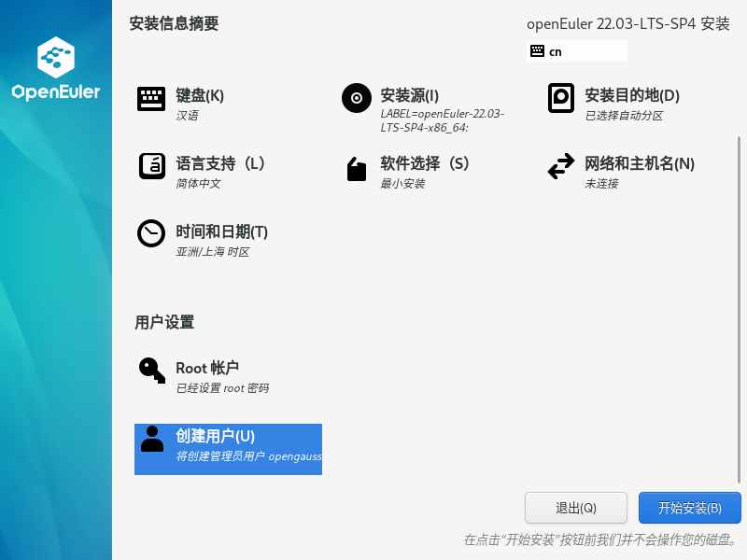
Task: Click the installation destination disk icon
Action: point(561,98)
